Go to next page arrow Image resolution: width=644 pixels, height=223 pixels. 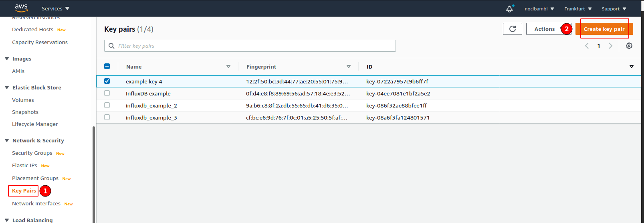point(610,46)
